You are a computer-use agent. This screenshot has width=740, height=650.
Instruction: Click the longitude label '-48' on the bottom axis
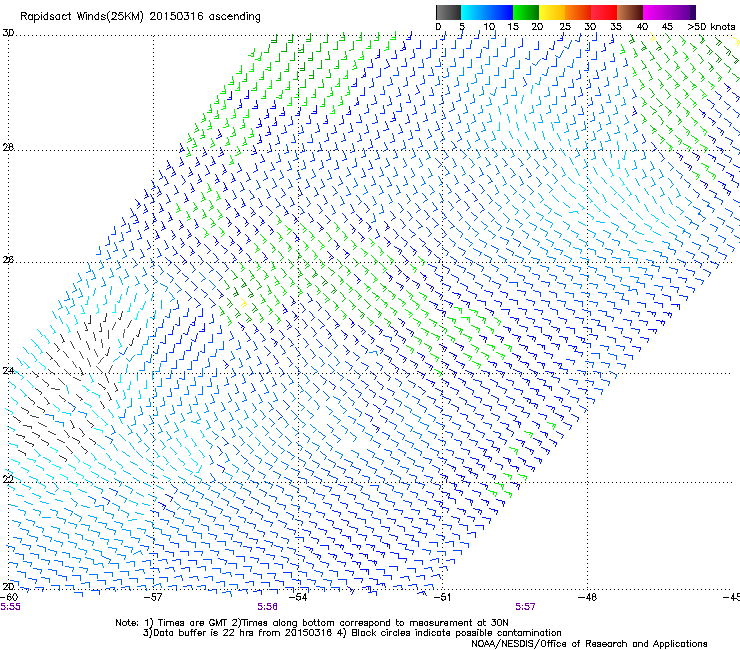(x=587, y=598)
